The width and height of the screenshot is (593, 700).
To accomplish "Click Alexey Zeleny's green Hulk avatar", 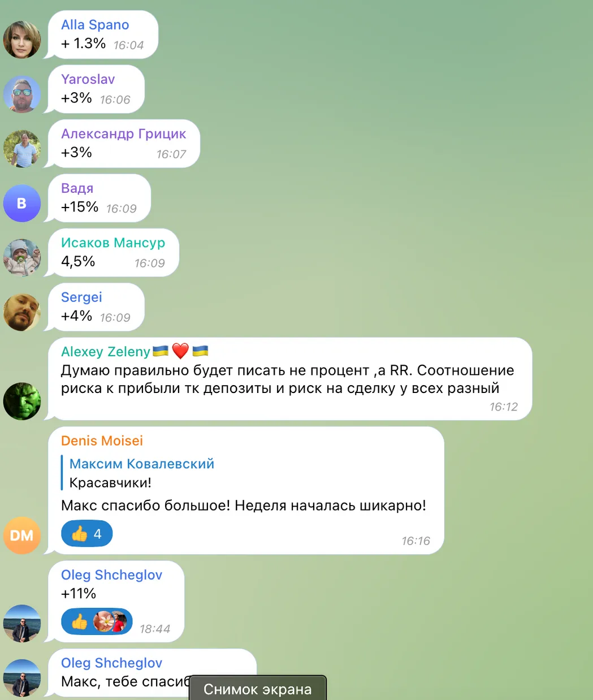I will [22, 401].
